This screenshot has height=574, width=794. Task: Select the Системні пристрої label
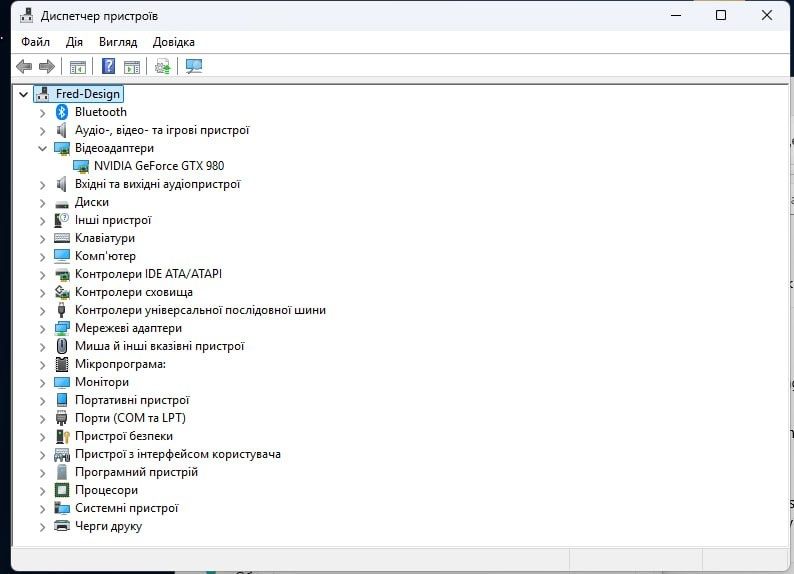[127, 508]
